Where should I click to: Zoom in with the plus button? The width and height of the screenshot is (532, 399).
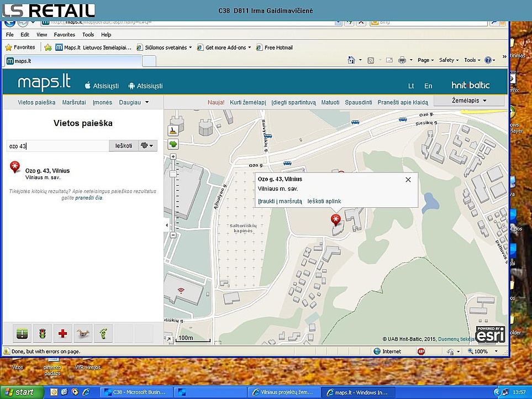[x=173, y=157]
